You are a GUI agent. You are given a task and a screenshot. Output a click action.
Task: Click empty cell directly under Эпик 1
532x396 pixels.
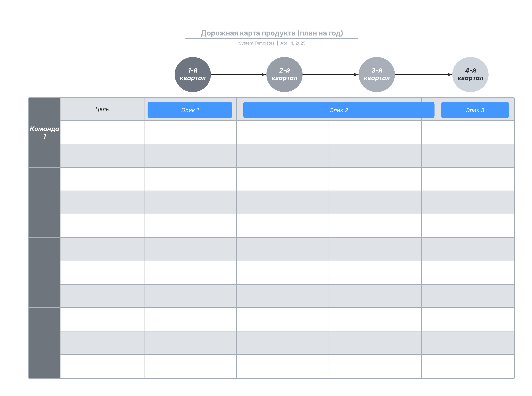tap(190, 132)
